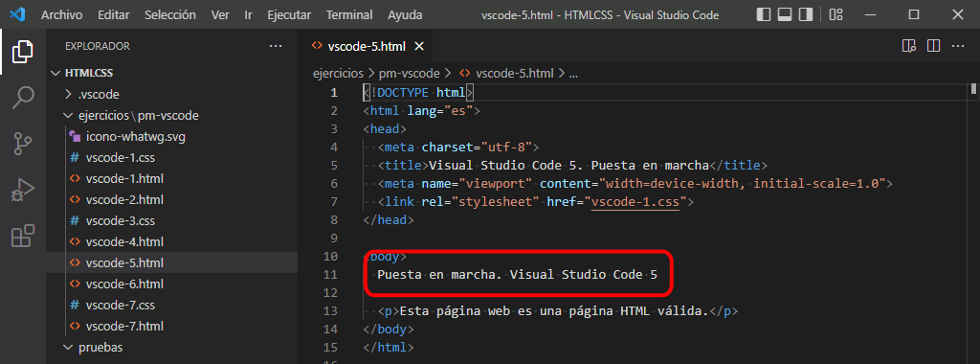980x364 pixels.
Task: Click the paragraph text 'Esta página web es una página HTML válida.'
Action: (554, 311)
